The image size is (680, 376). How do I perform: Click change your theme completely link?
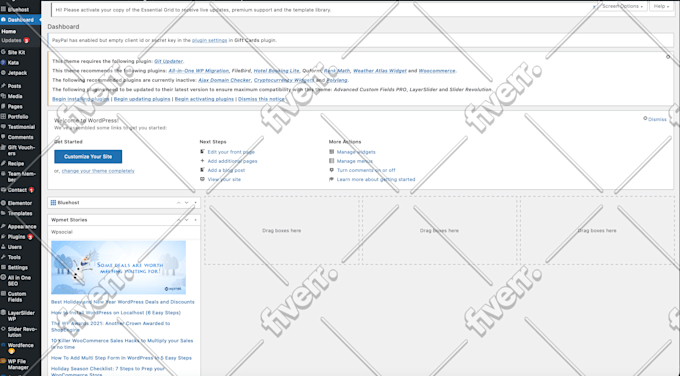[98, 171]
